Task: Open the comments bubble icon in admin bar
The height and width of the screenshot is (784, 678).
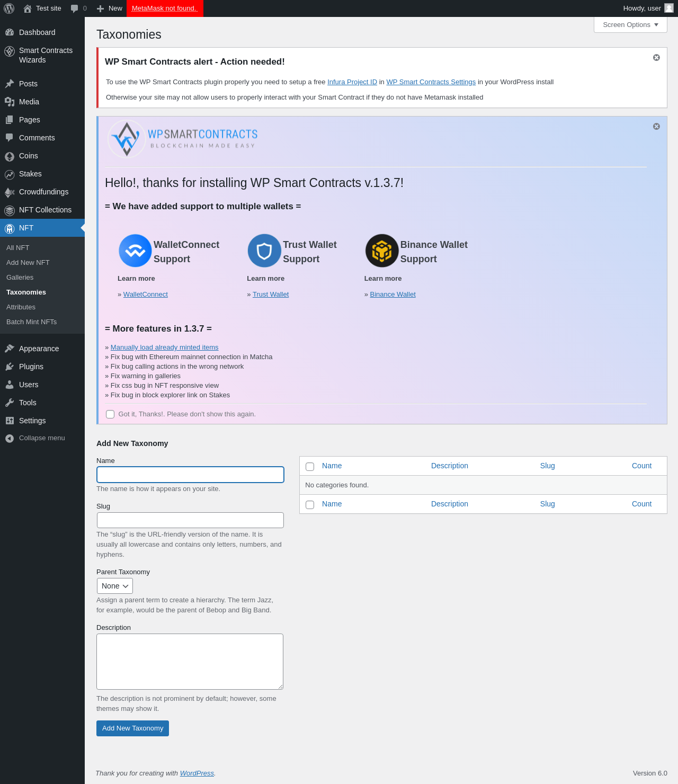Action: tap(75, 8)
